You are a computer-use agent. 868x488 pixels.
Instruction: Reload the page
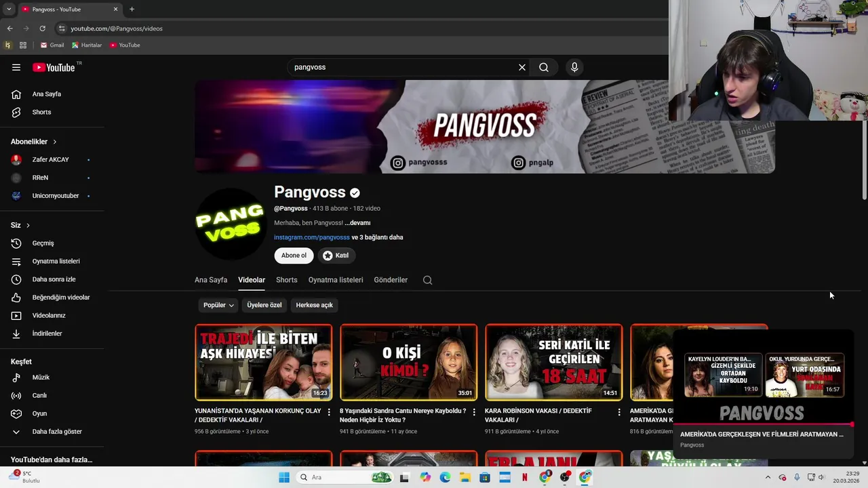(x=42, y=28)
